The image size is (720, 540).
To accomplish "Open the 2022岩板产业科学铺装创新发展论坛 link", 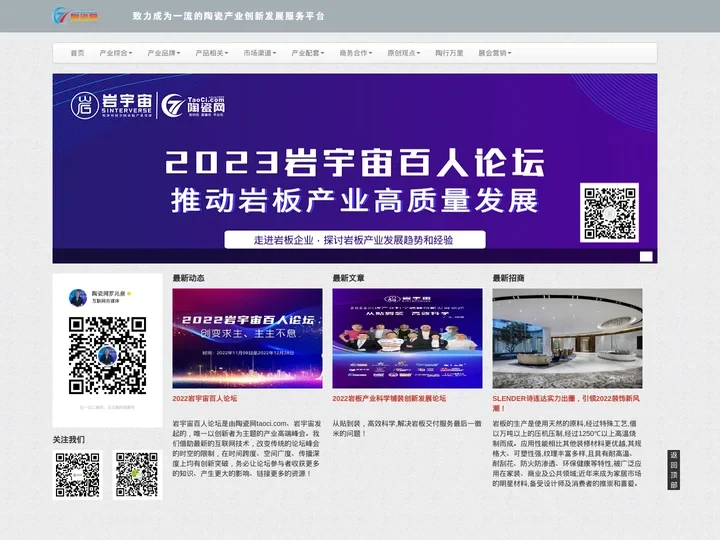I will click(x=389, y=399).
